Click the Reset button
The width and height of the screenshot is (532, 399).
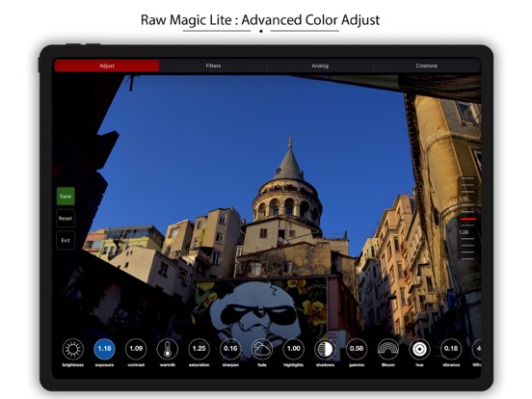tap(66, 219)
